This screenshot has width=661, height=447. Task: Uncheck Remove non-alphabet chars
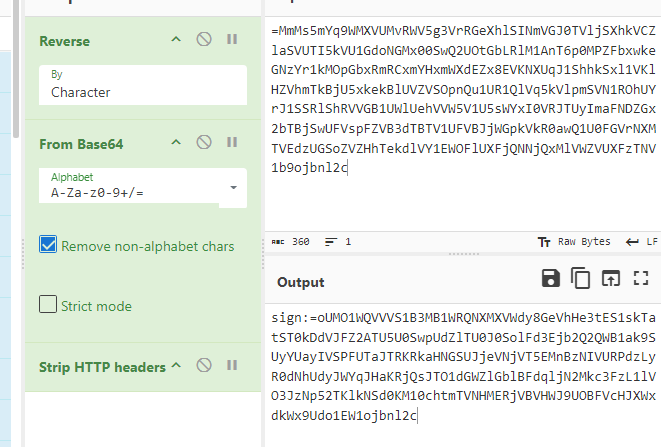pos(49,245)
